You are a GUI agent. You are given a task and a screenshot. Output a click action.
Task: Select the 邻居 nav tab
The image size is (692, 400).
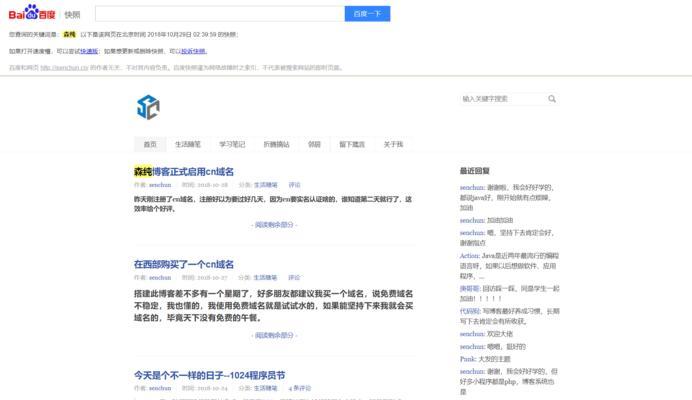pyautogui.click(x=314, y=144)
